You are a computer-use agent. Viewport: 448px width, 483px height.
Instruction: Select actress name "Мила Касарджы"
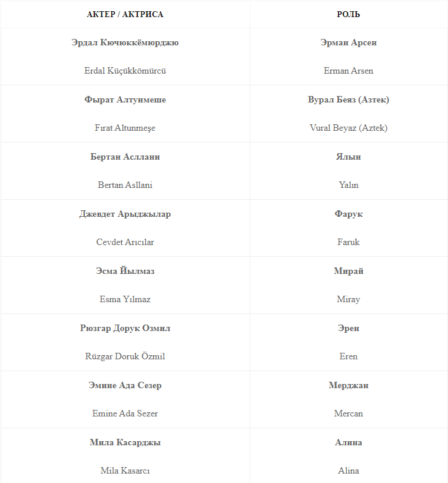pyautogui.click(x=125, y=442)
